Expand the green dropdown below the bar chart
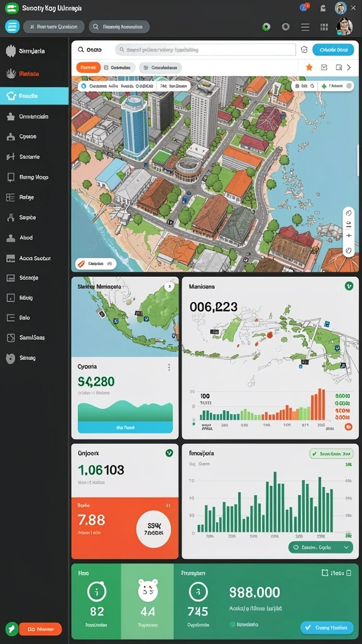Image resolution: width=362 pixels, height=644 pixels. (x=321, y=547)
